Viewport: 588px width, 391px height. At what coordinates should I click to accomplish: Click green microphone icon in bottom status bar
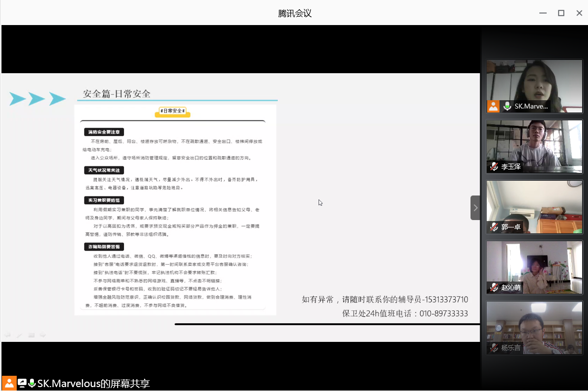coord(32,383)
